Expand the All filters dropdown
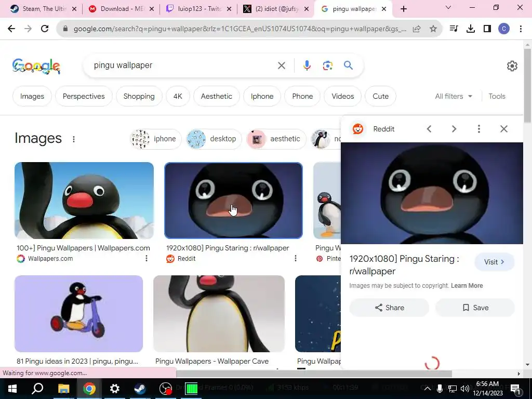The width and height of the screenshot is (532, 399). coord(454,96)
